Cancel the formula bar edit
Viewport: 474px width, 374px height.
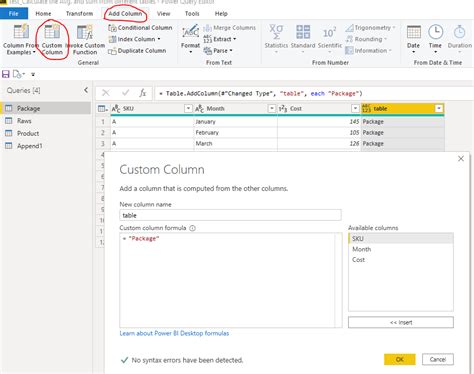pyautogui.click(x=106, y=93)
